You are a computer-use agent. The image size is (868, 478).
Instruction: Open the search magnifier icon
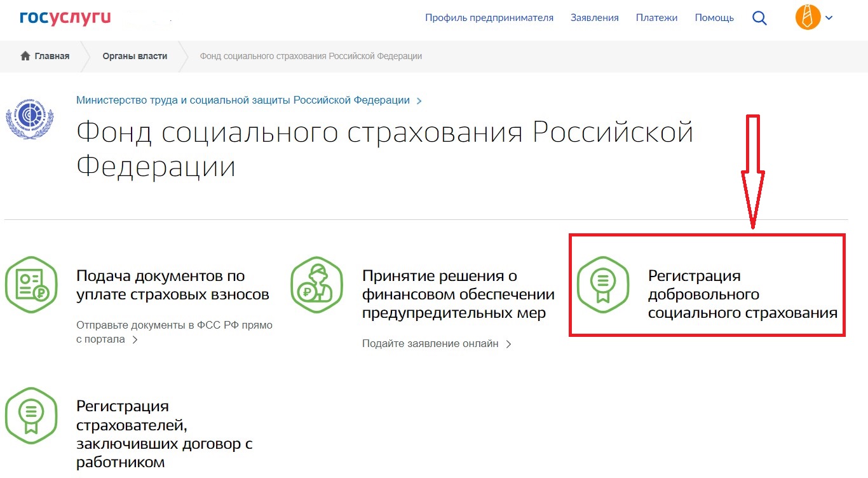(x=759, y=18)
